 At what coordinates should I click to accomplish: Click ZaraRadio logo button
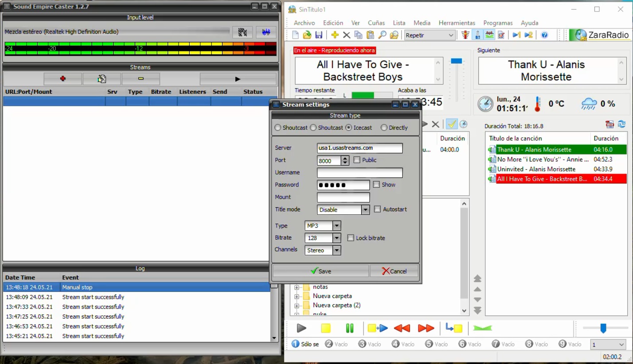pos(600,35)
